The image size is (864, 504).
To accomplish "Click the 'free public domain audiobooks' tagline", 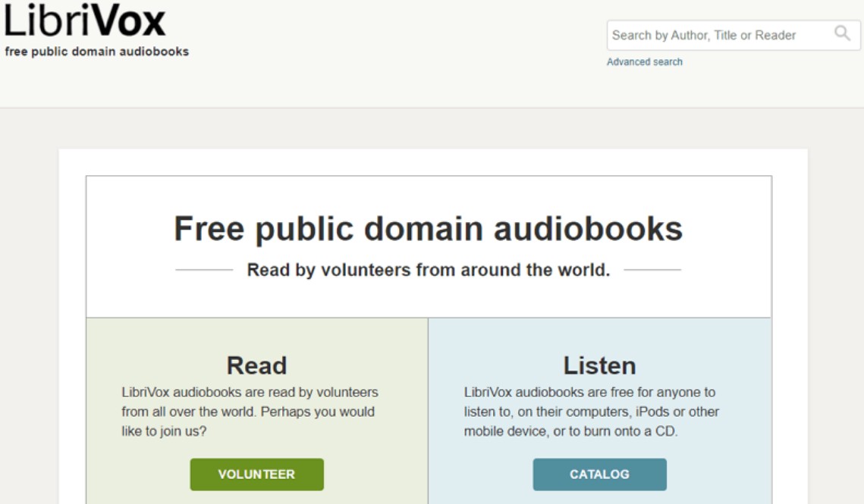I will (97, 52).
